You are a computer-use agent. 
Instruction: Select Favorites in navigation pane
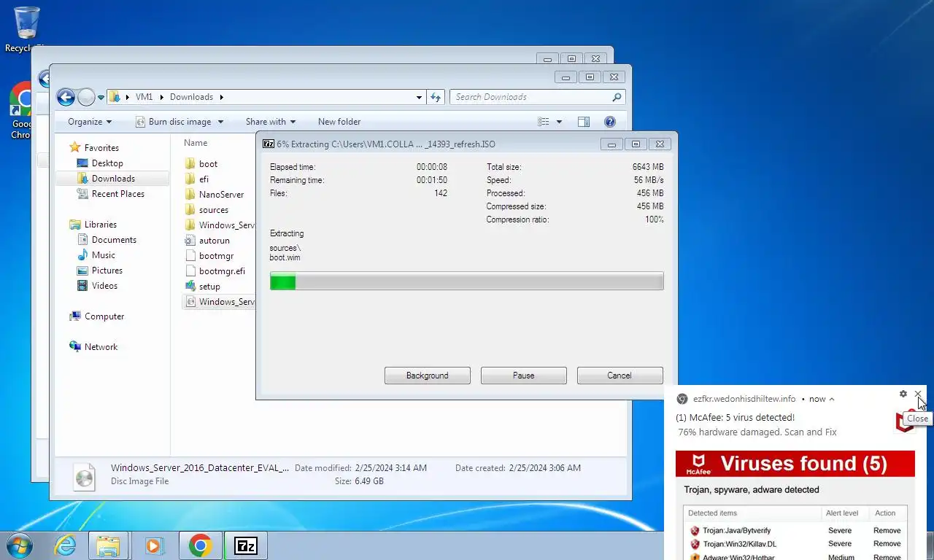[x=101, y=147]
